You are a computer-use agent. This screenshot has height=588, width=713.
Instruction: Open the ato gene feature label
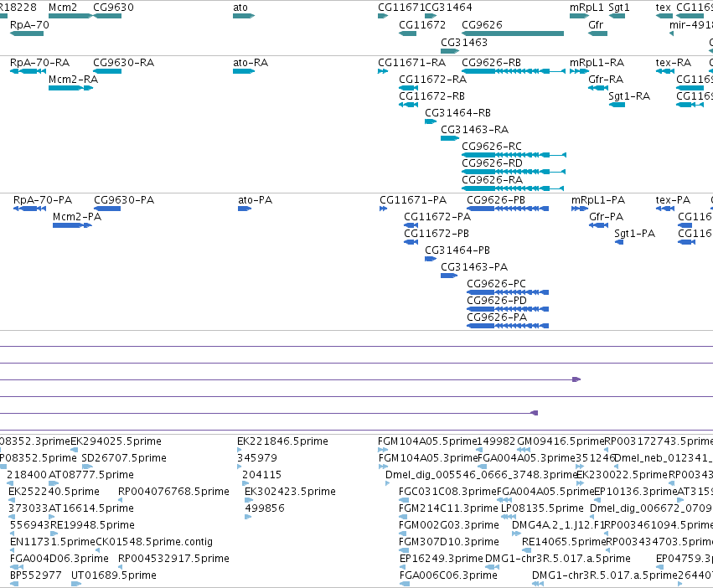point(240,8)
